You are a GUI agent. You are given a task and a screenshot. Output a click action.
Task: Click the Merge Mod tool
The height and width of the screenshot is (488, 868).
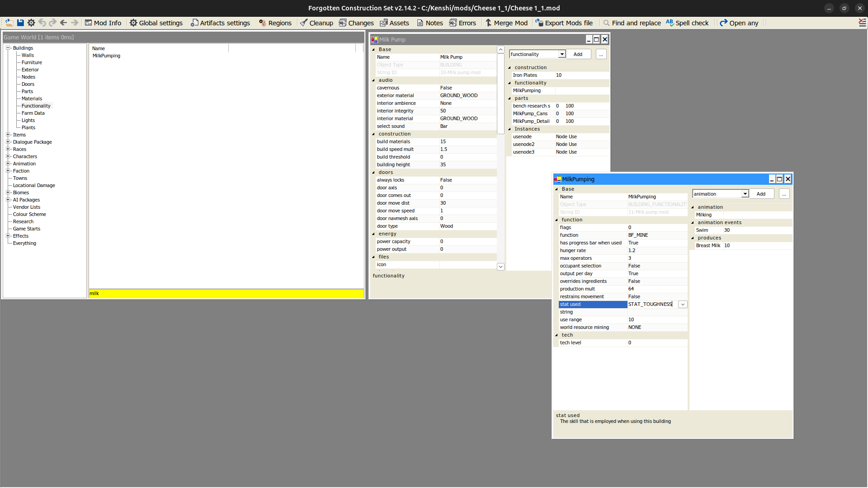point(506,23)
